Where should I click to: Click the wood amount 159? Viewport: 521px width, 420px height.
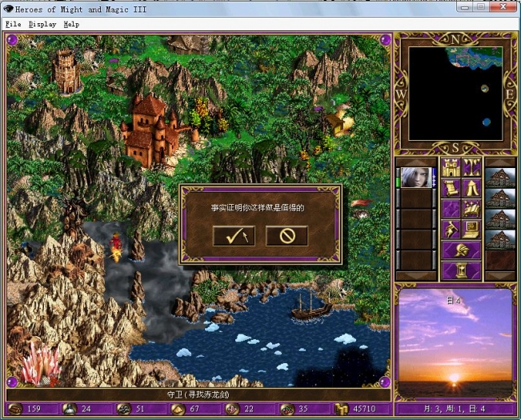point(34,409)
